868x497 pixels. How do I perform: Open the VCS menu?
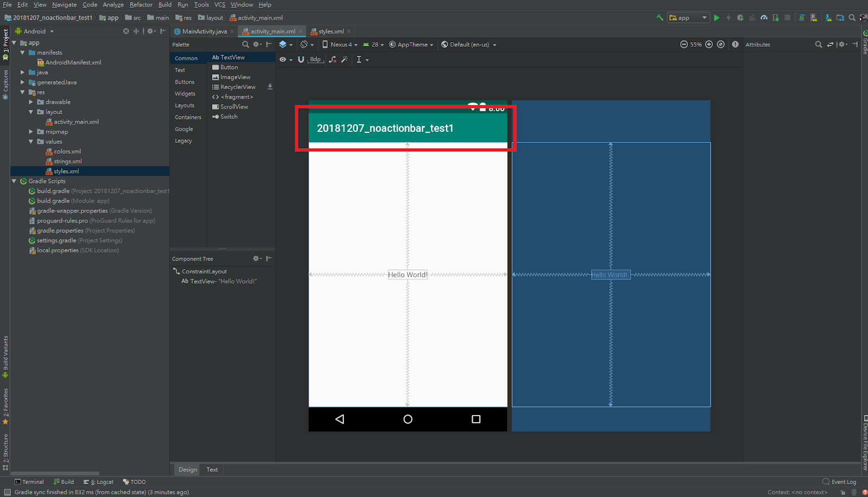click(x=220, y=4)
